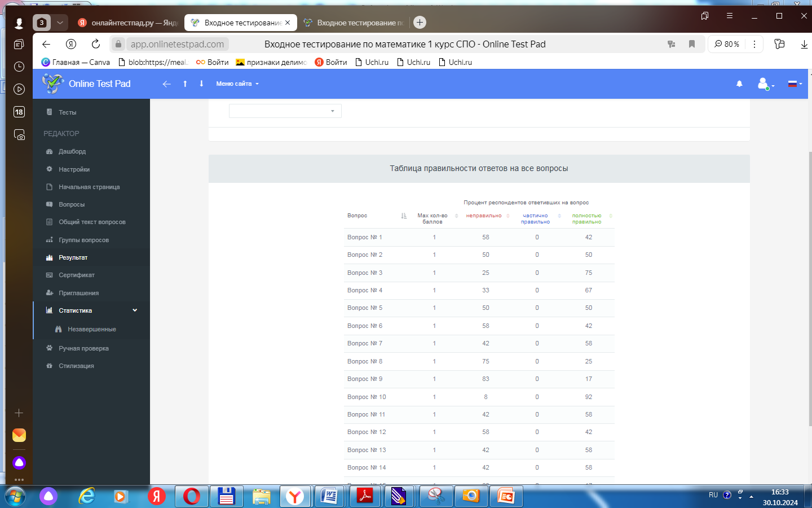The image size is (812, 508).
Task: Click the scroll-down arrow in header
Action: pos(201,84)
